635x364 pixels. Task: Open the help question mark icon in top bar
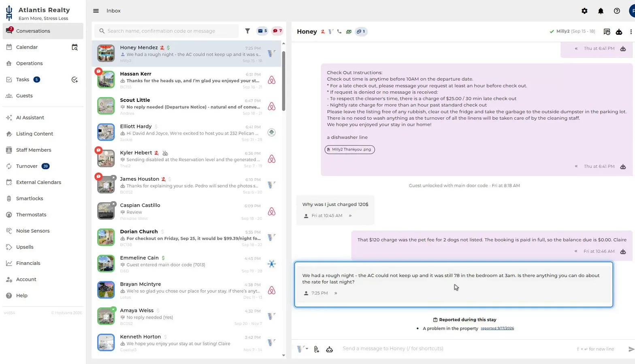click(x=617, y=11)
